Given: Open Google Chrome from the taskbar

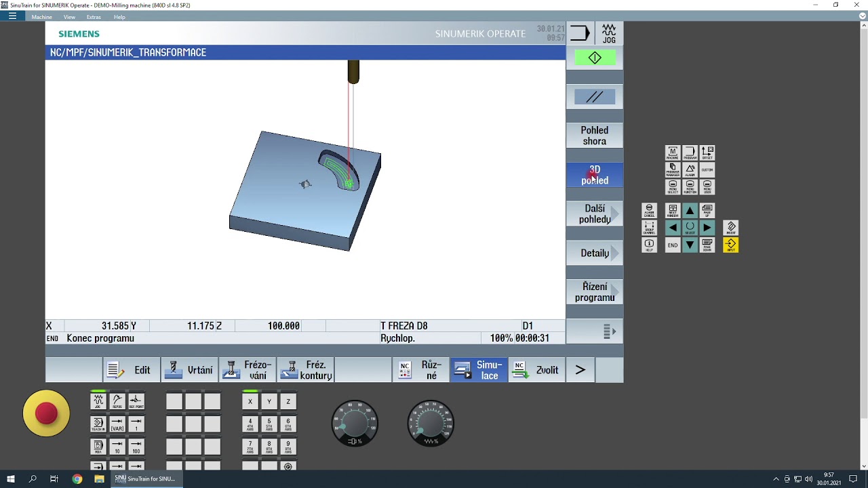Looking at the screenshot, I should pyautogui.click(x=77, y=479).
